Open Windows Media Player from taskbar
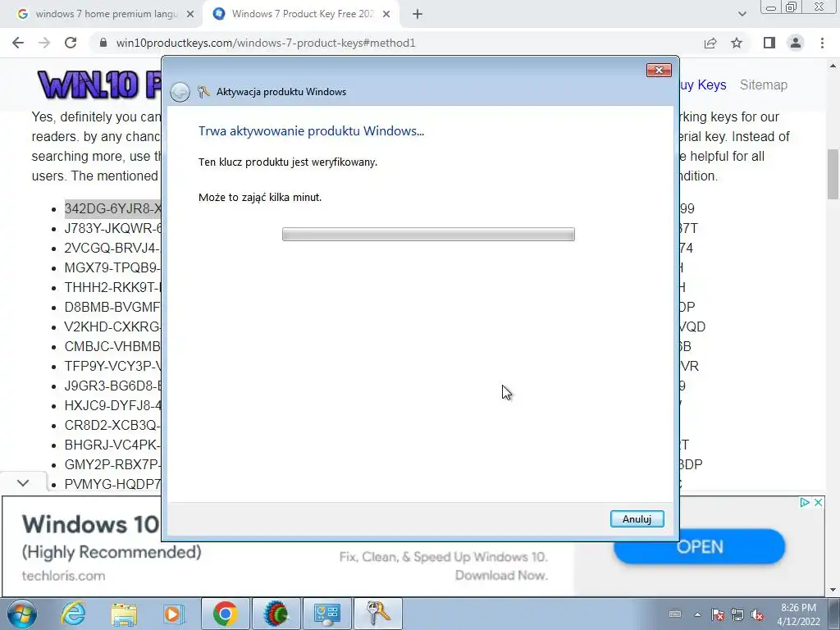The height and width of the screenshot is (630, 840). click(173, 614)
